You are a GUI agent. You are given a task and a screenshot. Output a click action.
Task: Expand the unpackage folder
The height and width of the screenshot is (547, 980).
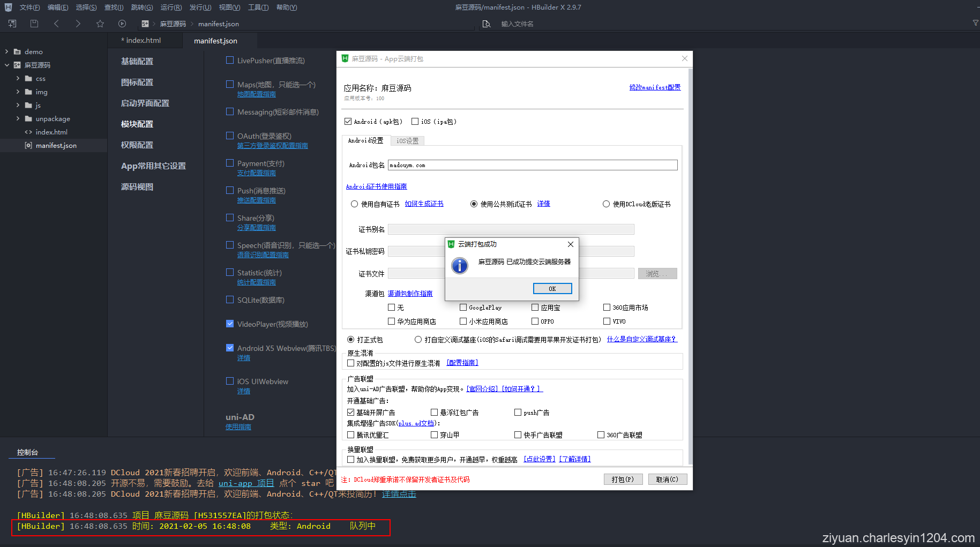[18, 118]
